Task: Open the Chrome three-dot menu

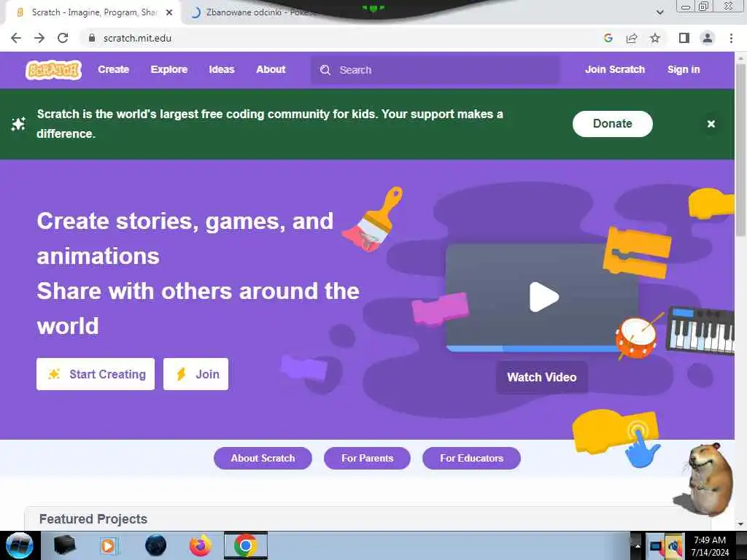Action: [x=731, y=38]
